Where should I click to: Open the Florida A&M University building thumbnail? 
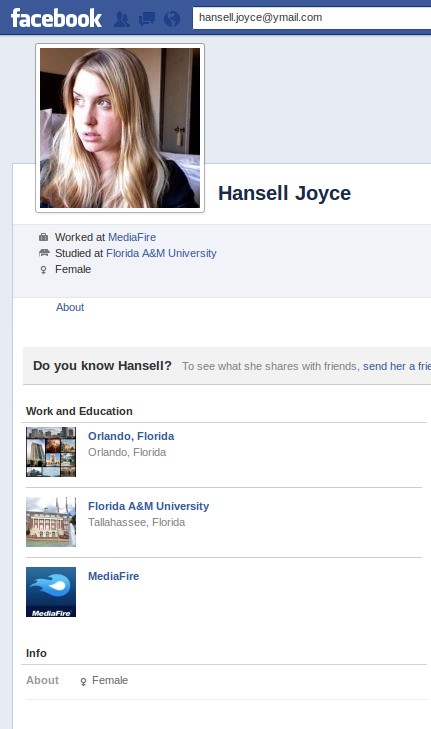pos(51,522)
